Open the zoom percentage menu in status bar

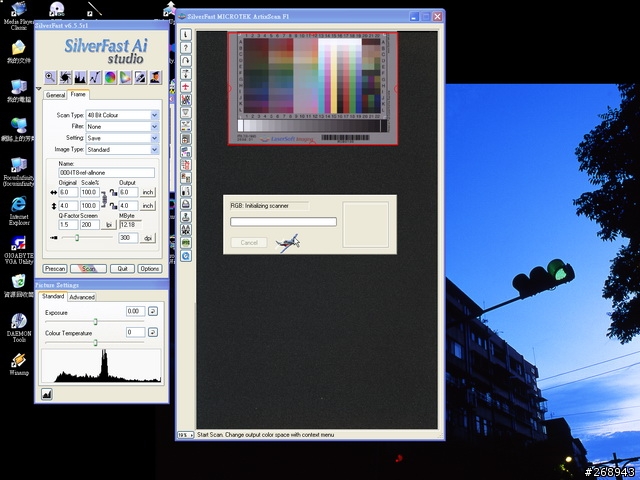(185, 435)
